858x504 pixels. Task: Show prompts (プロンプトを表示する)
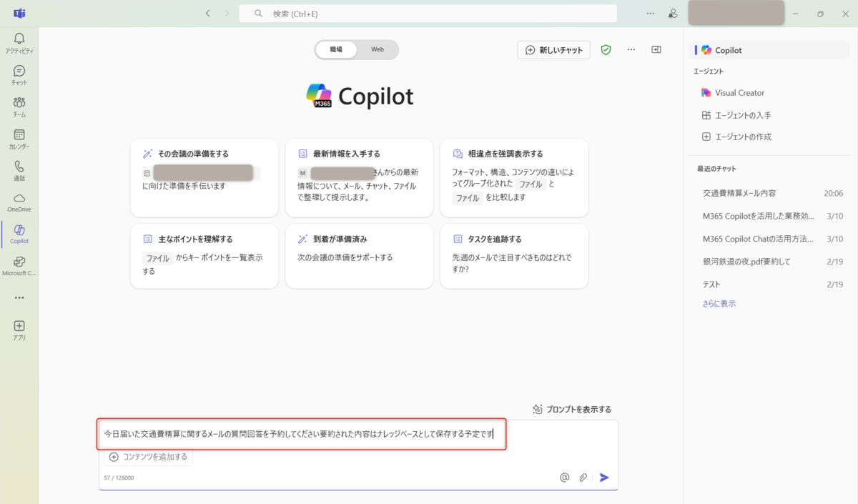click(x=572, y=410)
